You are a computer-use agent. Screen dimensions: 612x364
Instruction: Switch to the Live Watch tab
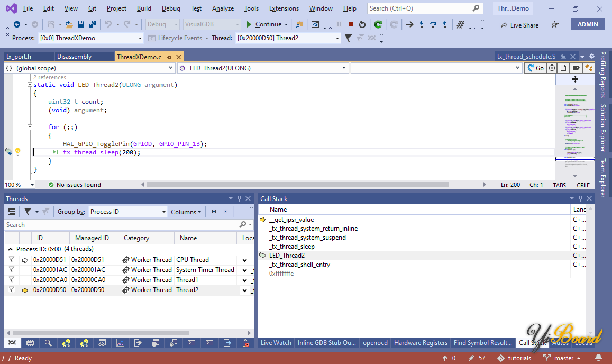pyautogui.click(x=276, y=342)
